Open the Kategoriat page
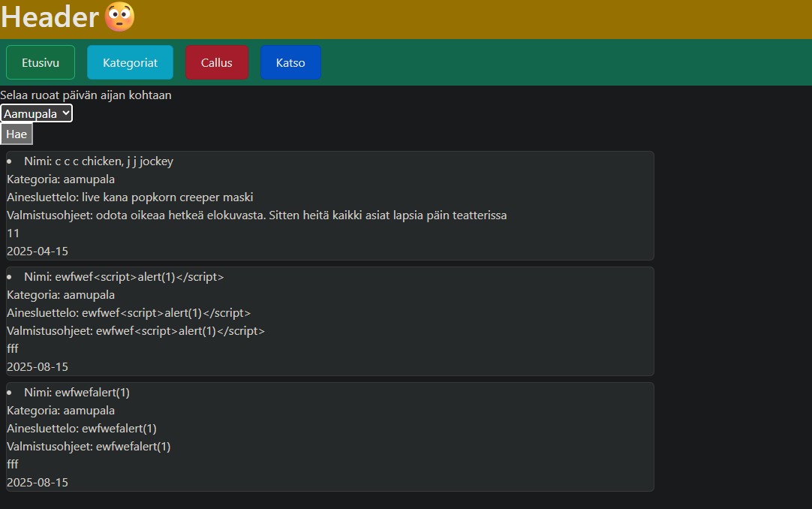The image size is (812, 509). point(130,62)
